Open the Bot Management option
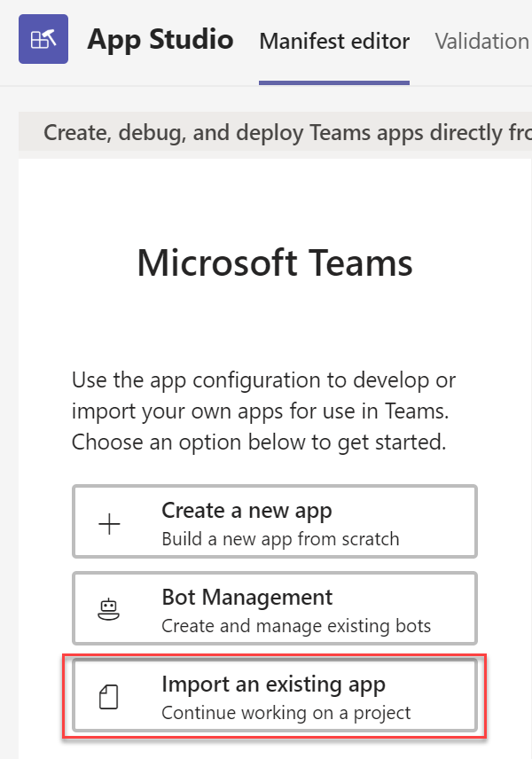The width and height of the screenshot is (532, 759). (275, 608)
